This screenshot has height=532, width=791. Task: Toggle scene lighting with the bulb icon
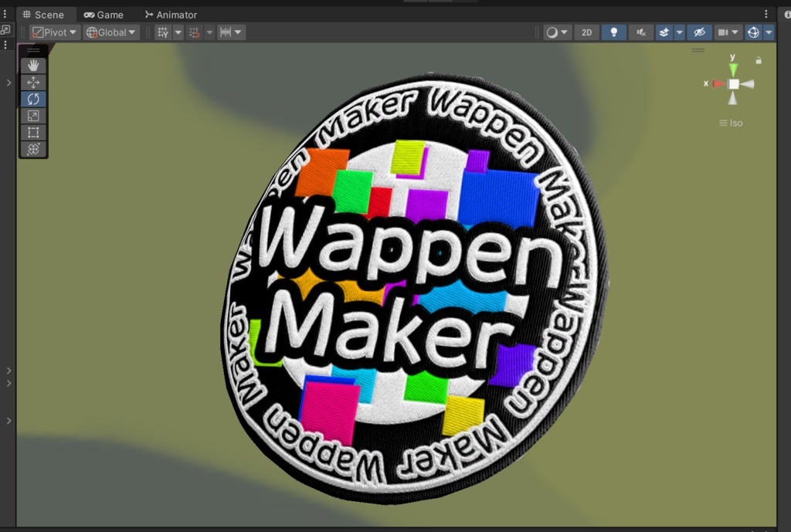pyautogui.click(x=613, y=32)
